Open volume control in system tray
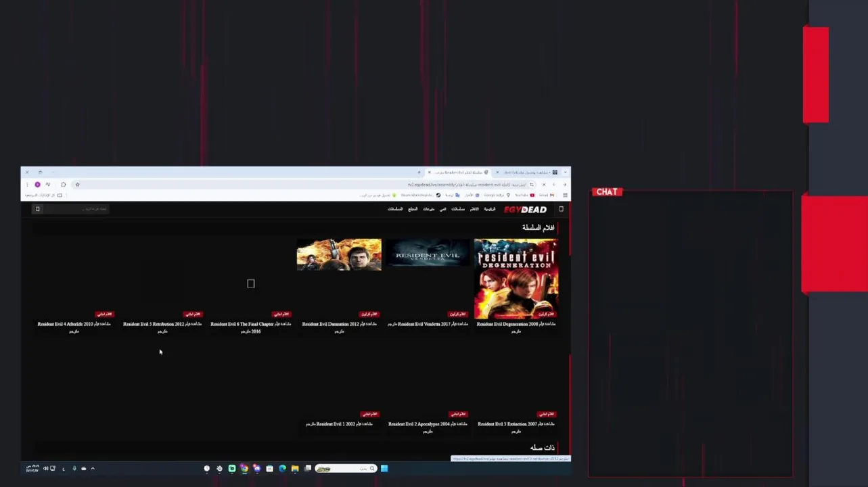868x487 pixels. [45, 468]
